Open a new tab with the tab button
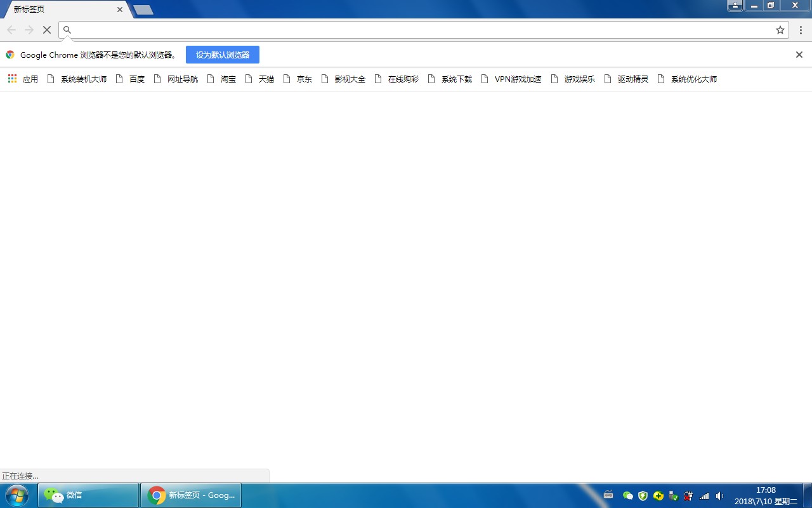This screenshot has width=812, height=508. [x=143, y=10]
